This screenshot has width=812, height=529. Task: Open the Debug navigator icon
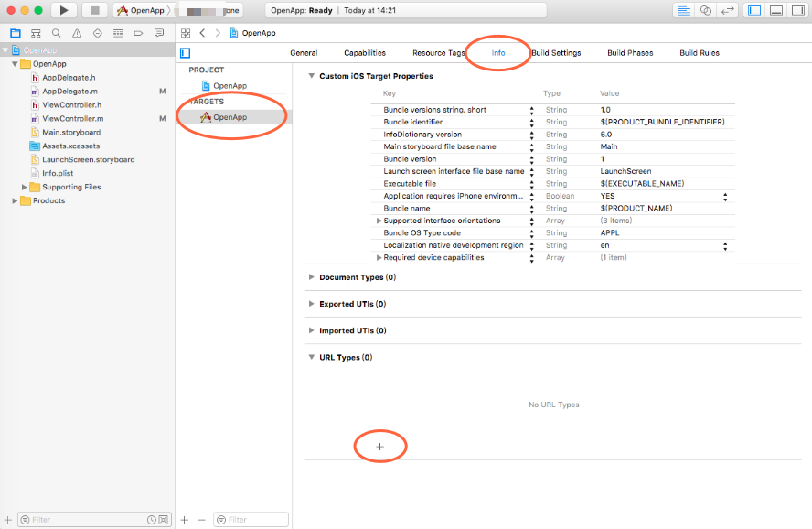coord(118,33)
